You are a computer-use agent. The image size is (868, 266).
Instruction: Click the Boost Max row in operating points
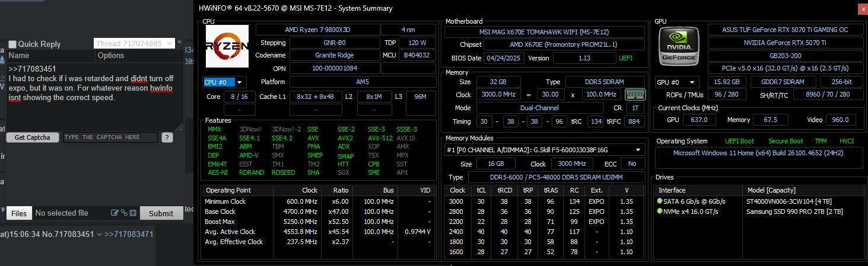318,222
